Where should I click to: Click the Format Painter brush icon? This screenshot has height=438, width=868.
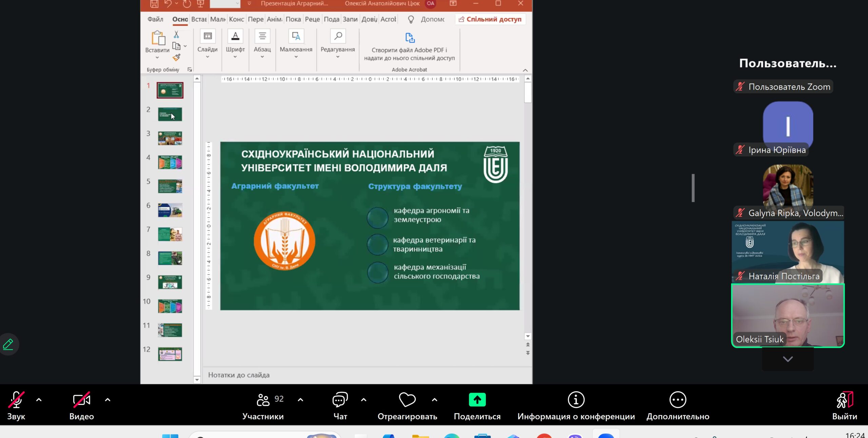click(176, 58)
